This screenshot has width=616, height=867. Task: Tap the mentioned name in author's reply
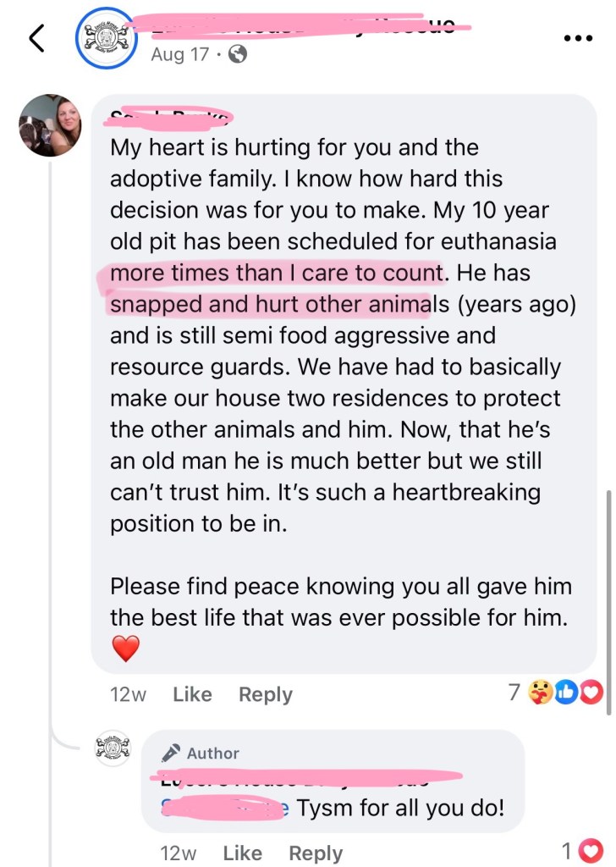[x=224, y=808]
